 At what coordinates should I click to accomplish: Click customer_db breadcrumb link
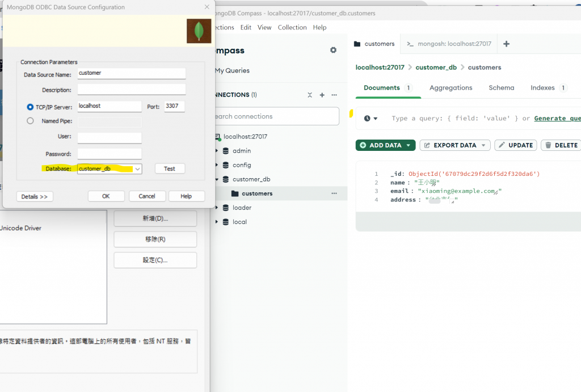(436, 68)
